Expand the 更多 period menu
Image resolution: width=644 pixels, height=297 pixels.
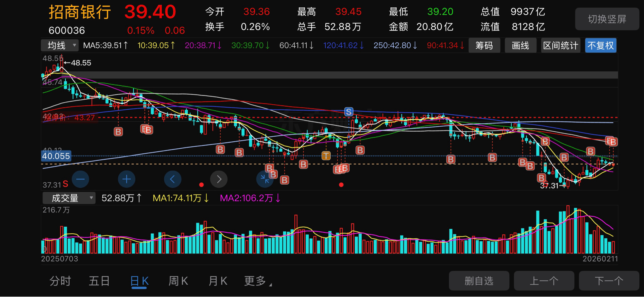[x=258, y=281]
